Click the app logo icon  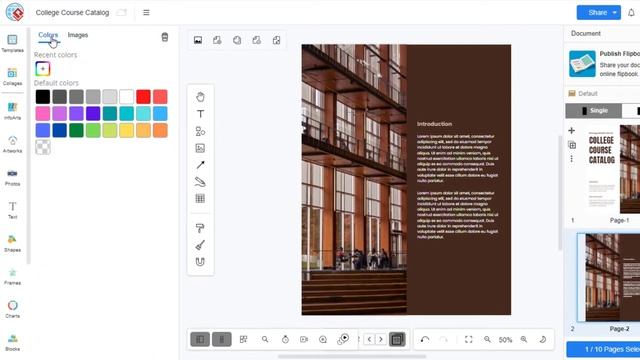point(15,12)
